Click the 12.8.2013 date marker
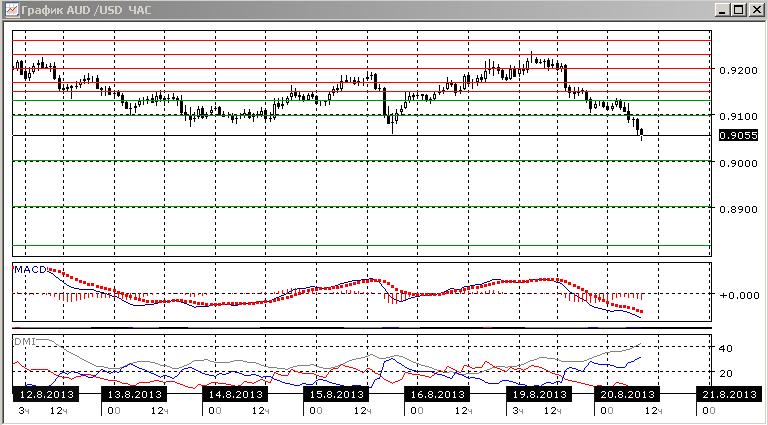The width and height of the screenshot is (768, 425). pyautogui.click(x=47, y=394)
